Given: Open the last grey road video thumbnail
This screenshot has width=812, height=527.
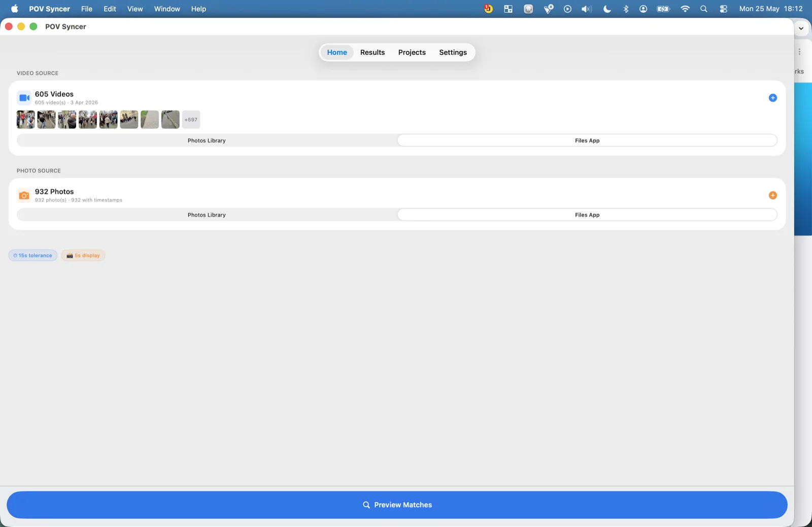Looking at the screenshot, I should point(171,120).
